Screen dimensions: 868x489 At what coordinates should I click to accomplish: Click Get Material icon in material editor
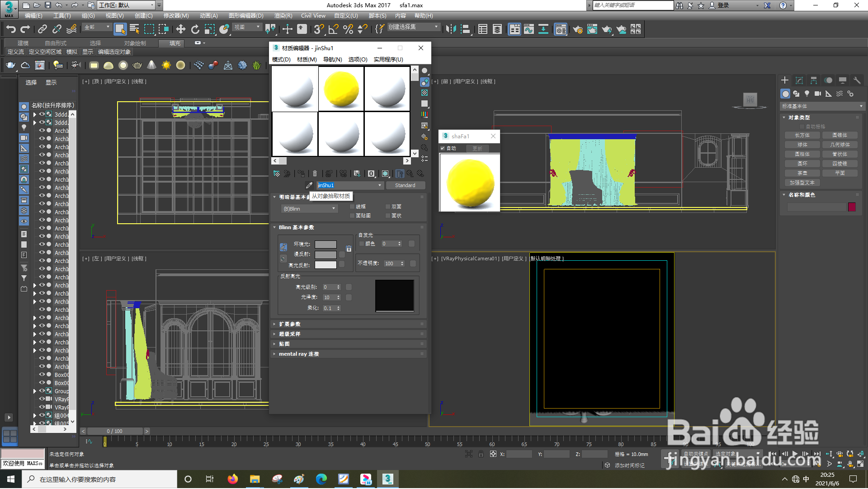click(277, 174)
